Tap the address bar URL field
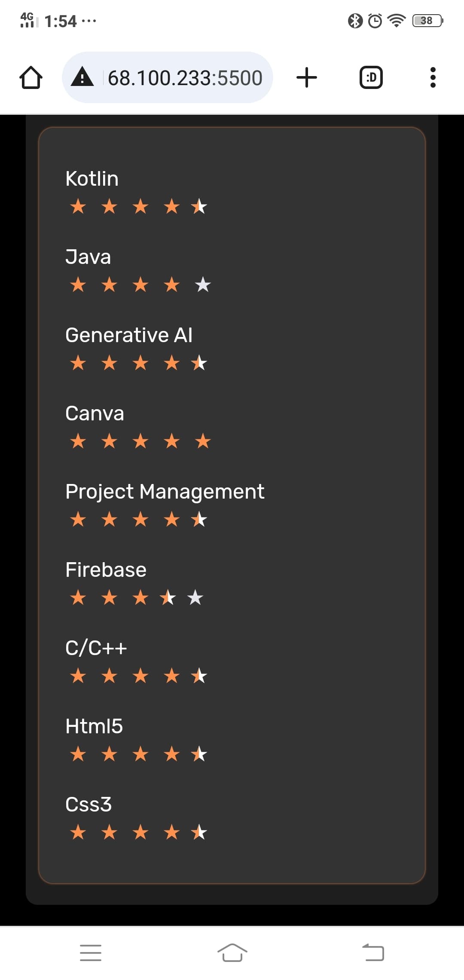This screenshot has width=464, height=980. tap(185, 78)
